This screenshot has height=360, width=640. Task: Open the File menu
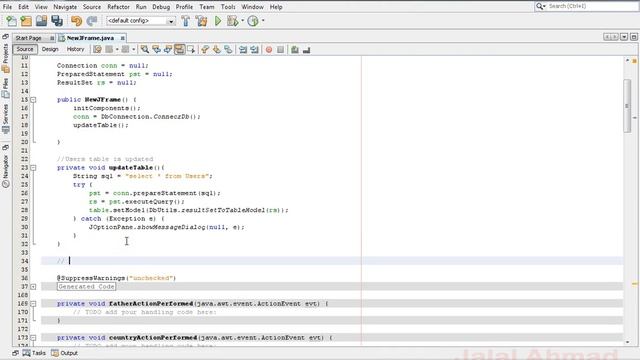tap(7, 7)
